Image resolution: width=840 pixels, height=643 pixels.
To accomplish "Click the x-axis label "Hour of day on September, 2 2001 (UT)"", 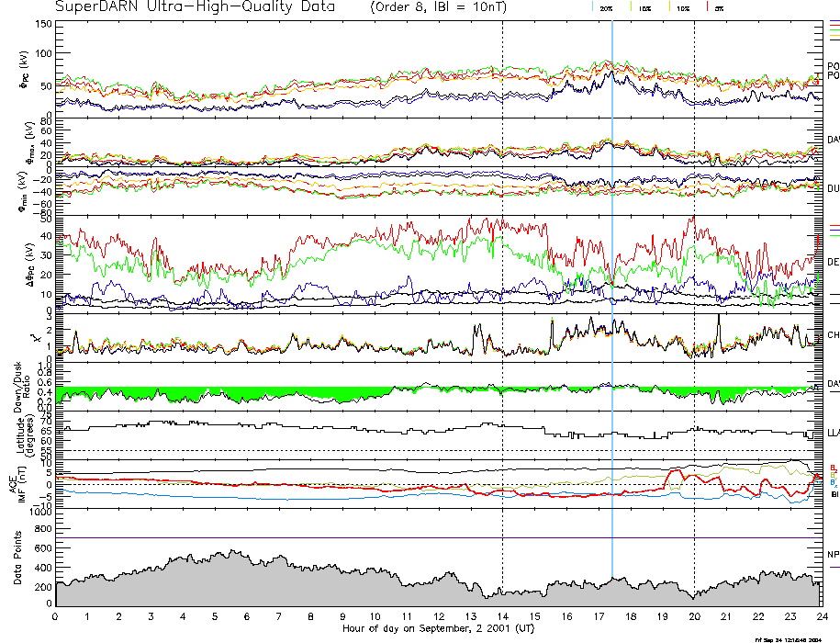I will (x=437, y=626).
